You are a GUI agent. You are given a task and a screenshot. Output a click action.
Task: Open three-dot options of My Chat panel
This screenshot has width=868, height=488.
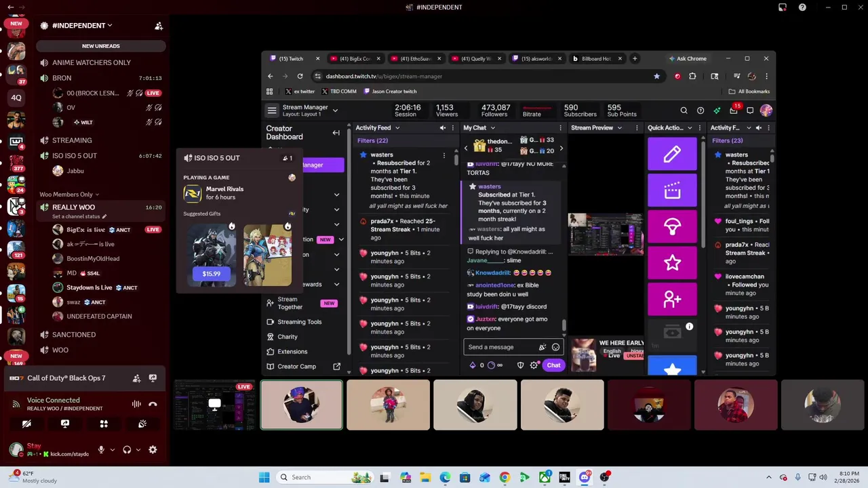[560, 127]
